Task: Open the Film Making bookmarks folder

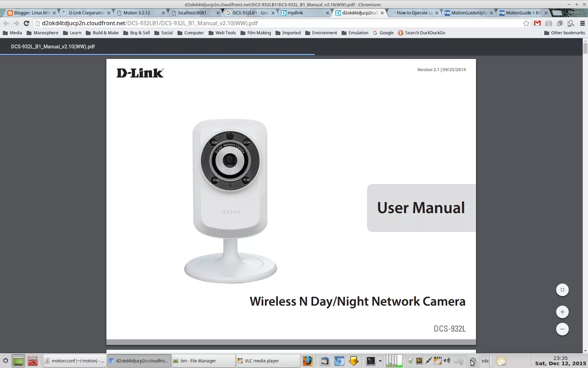Action: (256, 33)
